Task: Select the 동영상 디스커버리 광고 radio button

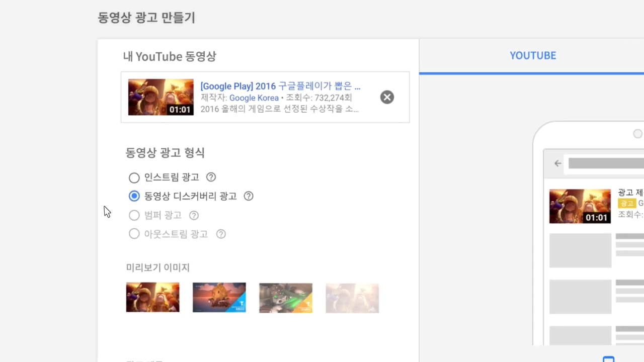Action: coord(134,196)
